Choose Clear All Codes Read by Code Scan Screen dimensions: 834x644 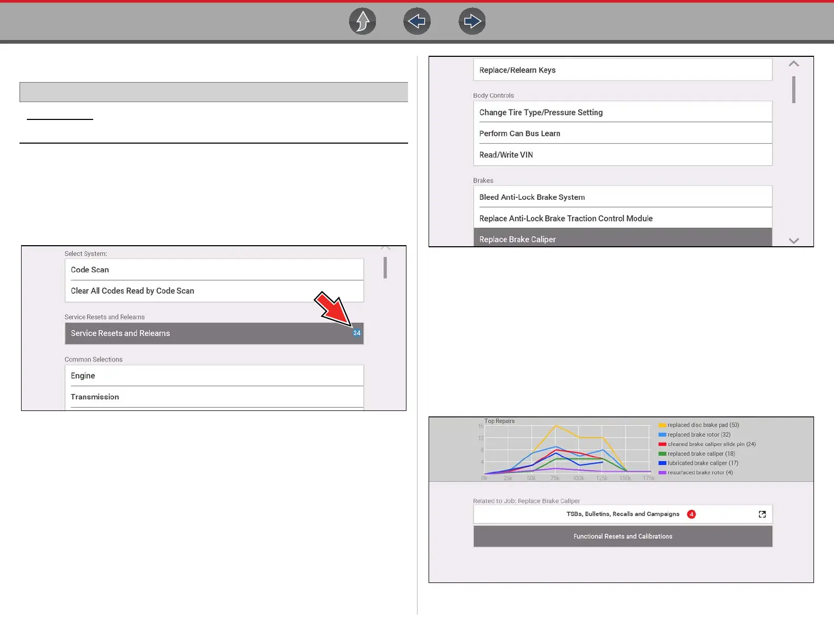214,291
